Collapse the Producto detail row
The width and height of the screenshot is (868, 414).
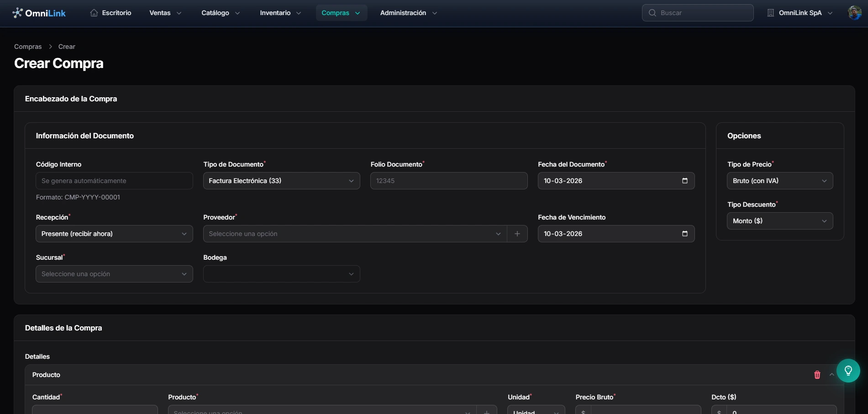[x=831, y=375]
